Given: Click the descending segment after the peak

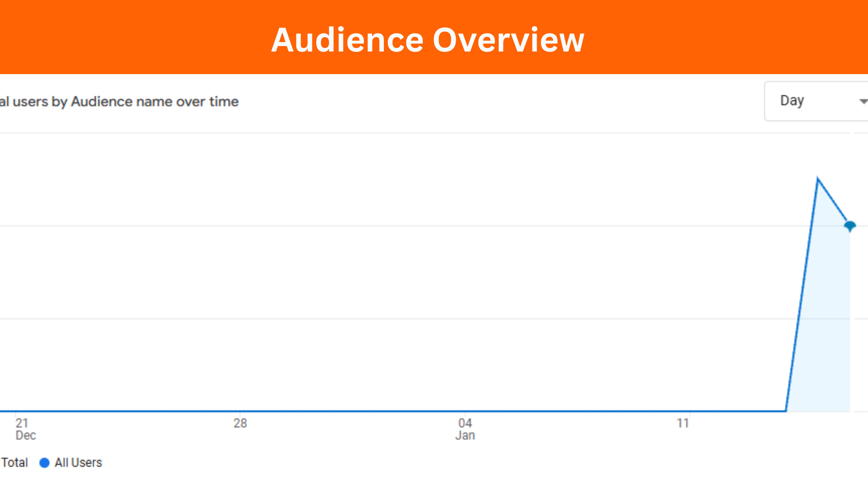Looking at the screenshot, I should point(833,201).
